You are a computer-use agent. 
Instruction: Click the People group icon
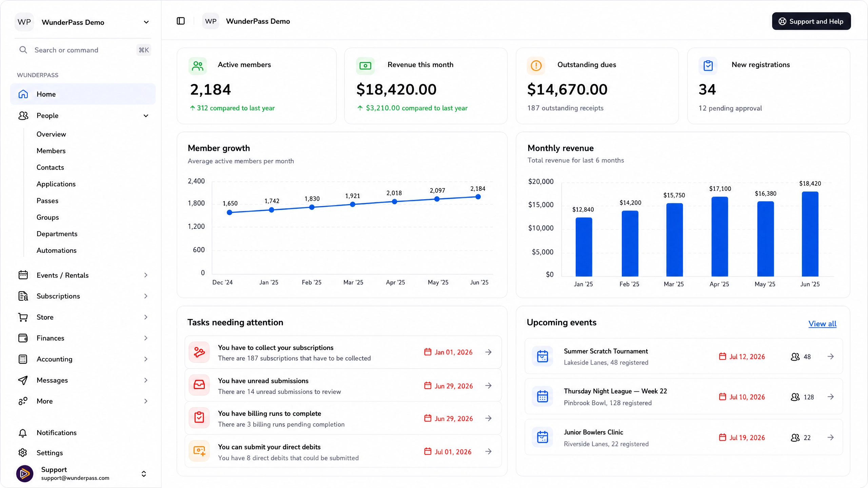[23, 116]
